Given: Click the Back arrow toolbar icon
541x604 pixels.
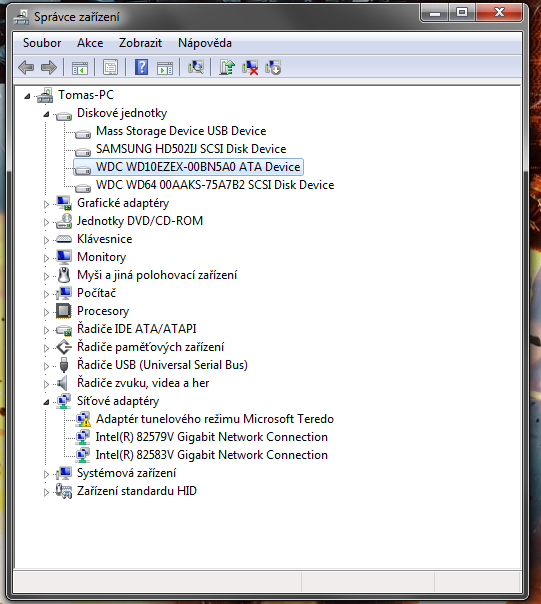Looking at the screenshot, I should 26,68.
